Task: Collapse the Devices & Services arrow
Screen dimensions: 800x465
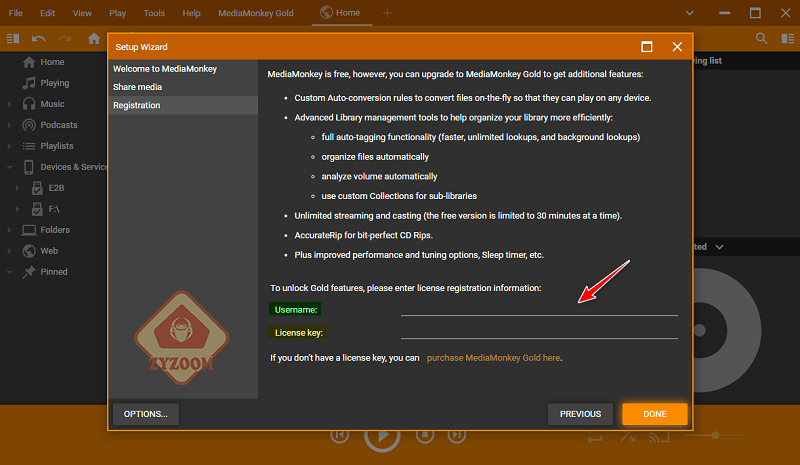Action: click(x=9, y=167)
